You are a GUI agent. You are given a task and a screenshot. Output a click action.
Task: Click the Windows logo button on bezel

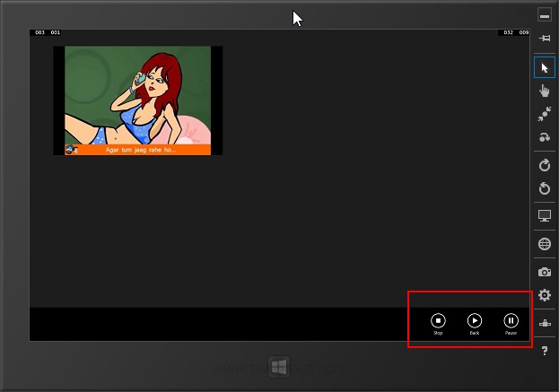pyautogui.click(x=279, y=367)
